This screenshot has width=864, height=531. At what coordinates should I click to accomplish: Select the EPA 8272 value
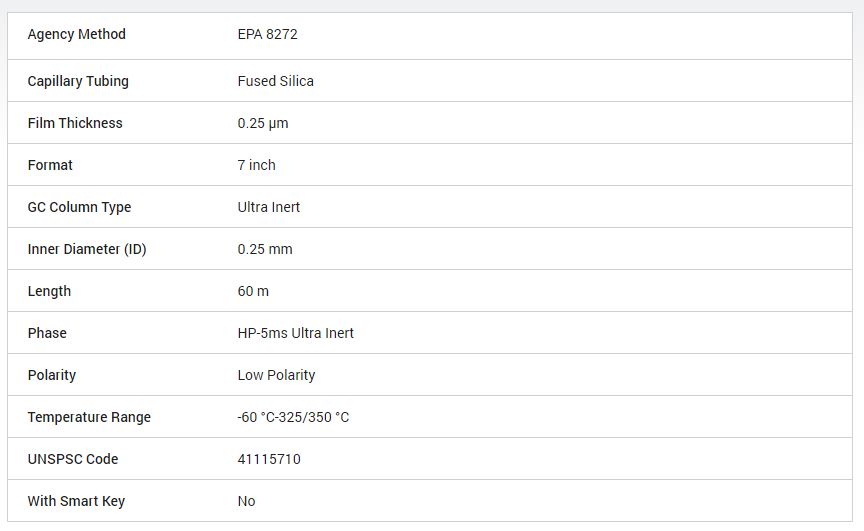267,34
